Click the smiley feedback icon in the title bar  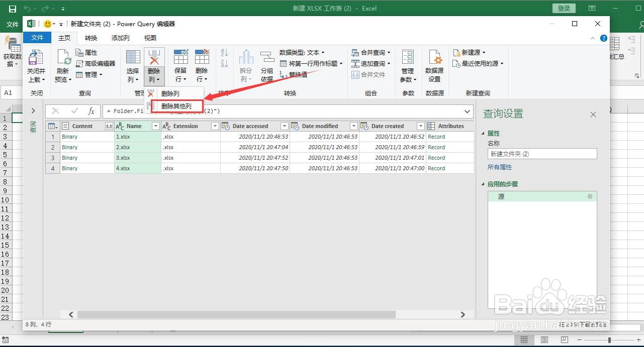click(x=47, y=24)
